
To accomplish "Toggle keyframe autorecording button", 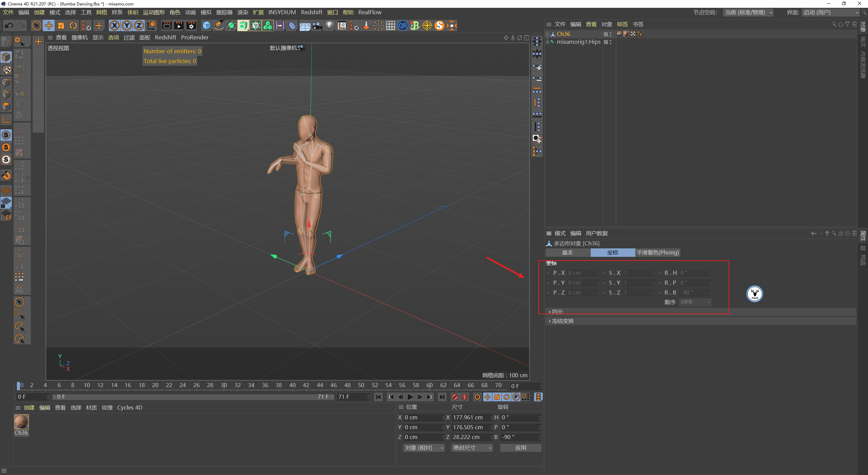I will (464, 397).
